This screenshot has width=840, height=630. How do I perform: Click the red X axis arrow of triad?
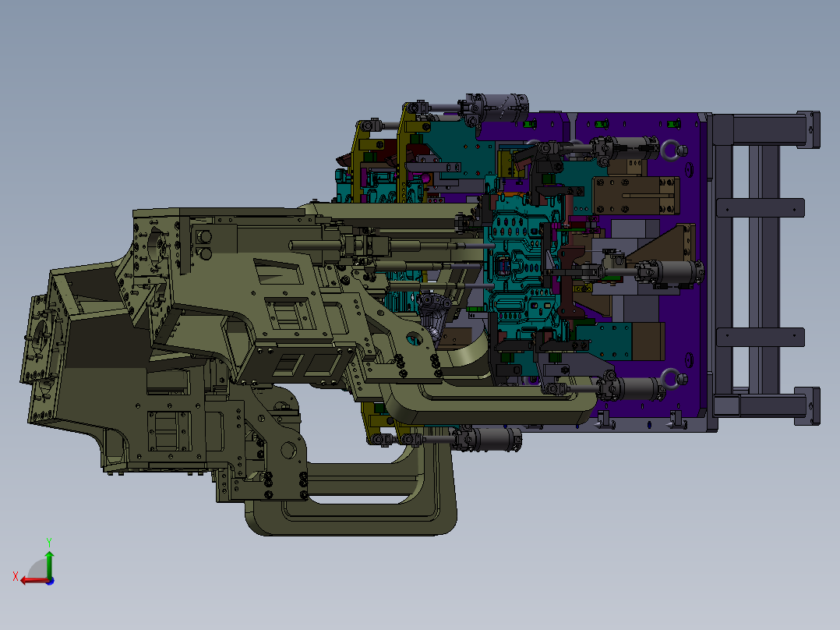[34, 581]
